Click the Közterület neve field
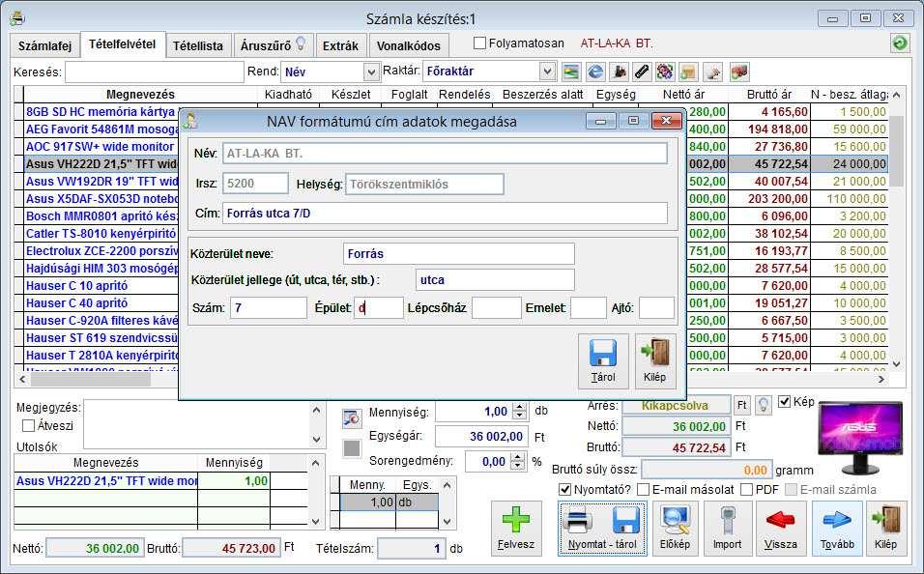This screenshot has width=924, height=574. pos(458,254)
